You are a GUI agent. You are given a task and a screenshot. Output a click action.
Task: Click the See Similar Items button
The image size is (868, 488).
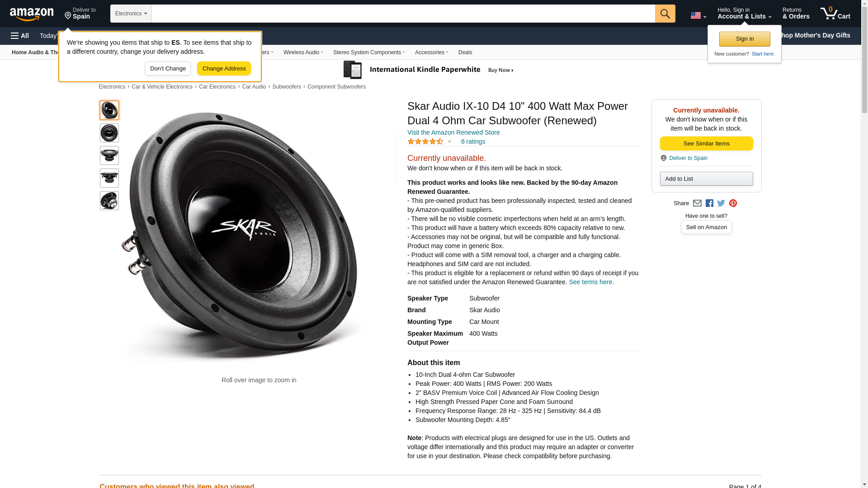coord(706,144)
